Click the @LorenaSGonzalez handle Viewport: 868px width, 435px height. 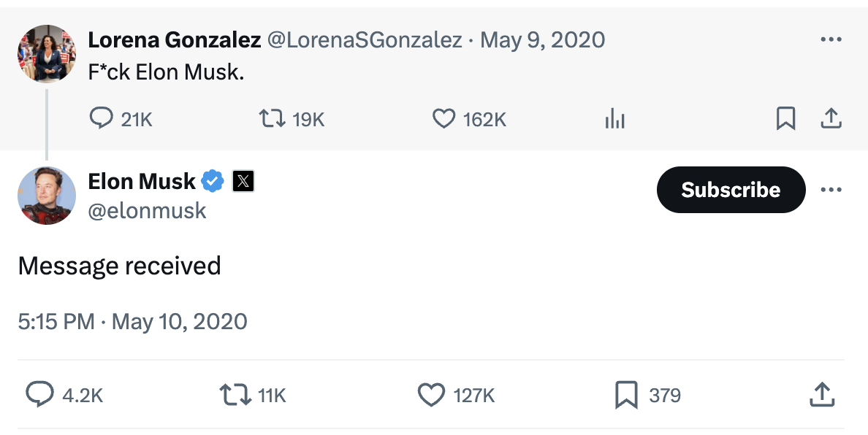(365, 39)
